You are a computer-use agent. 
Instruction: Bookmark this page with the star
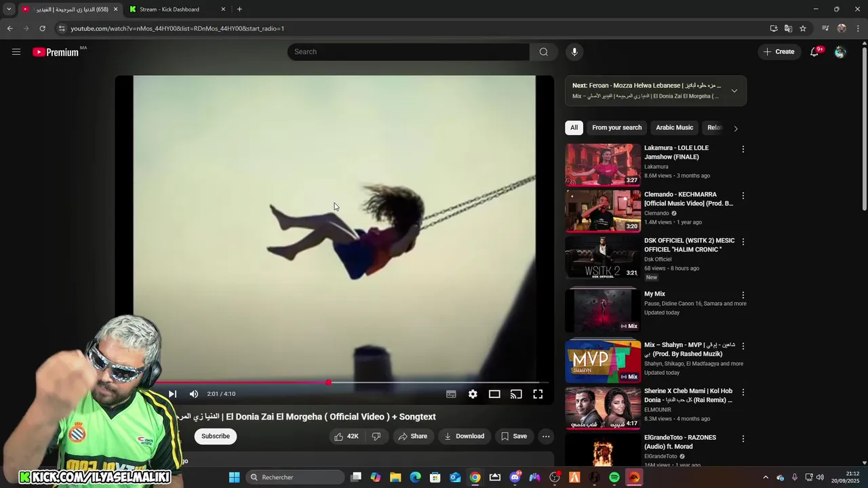803,28
